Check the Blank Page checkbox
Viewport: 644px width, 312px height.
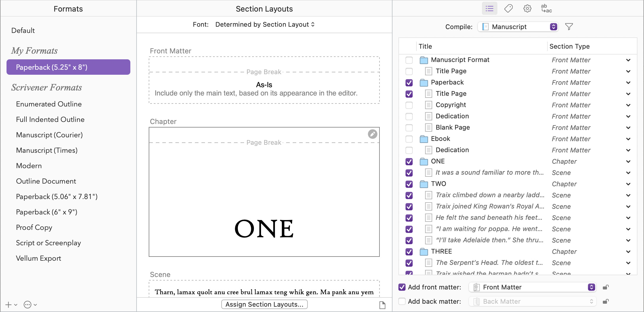pyautogui.click(x=409, y=128)
